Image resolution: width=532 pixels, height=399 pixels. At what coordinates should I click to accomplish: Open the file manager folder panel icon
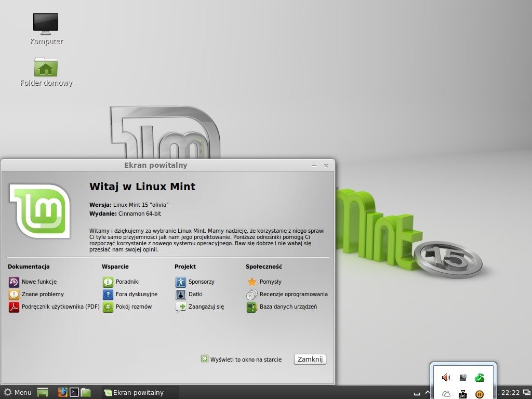pos(86,393)
